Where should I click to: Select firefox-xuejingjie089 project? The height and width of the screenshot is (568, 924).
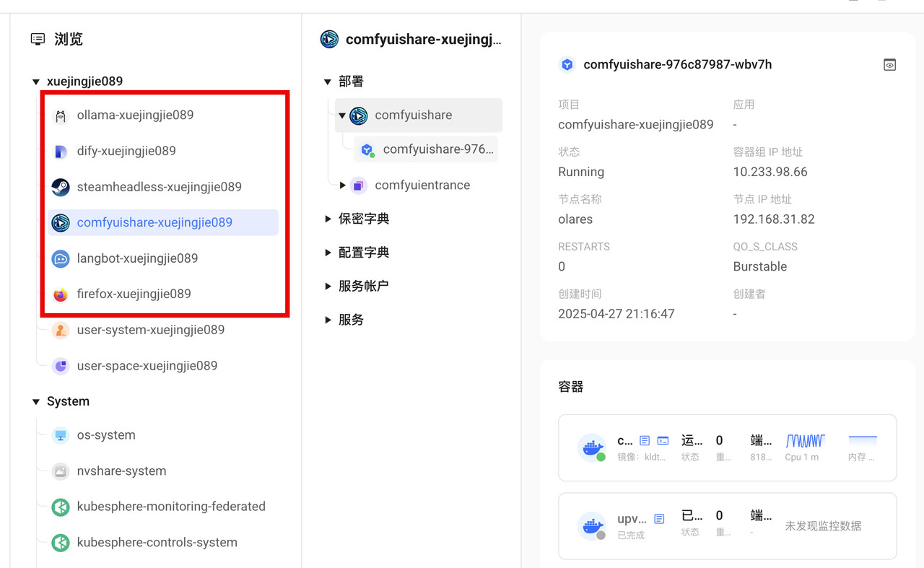pos(134,294)
